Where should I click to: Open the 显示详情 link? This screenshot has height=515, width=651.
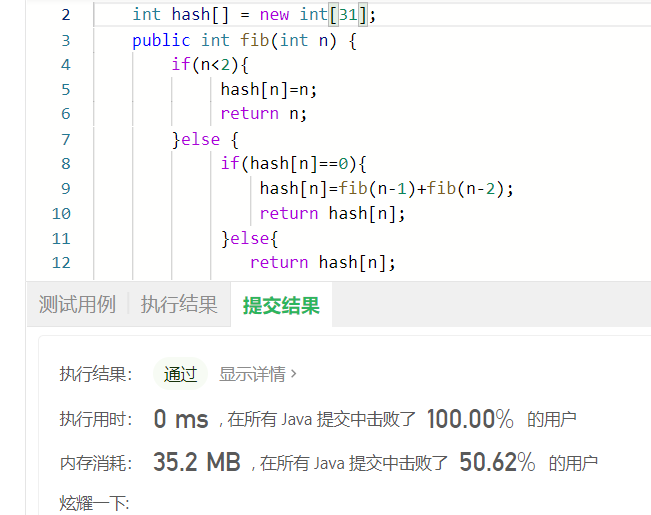(252, 374)
